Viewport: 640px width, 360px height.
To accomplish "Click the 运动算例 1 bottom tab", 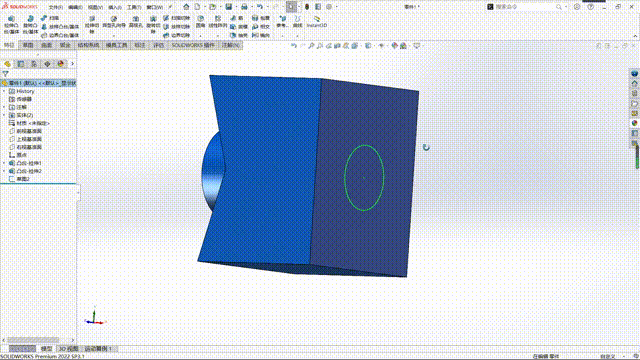I will coord(98,349).
